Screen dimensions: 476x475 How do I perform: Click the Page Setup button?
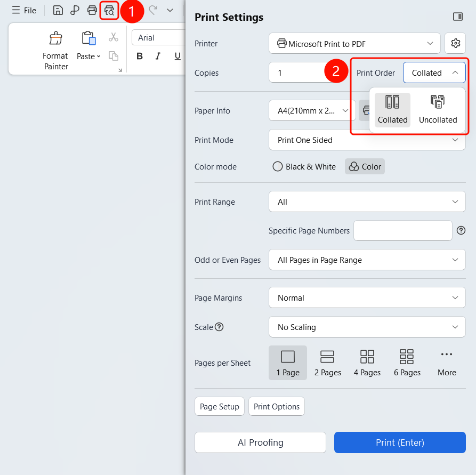click(x=220, y=406)
